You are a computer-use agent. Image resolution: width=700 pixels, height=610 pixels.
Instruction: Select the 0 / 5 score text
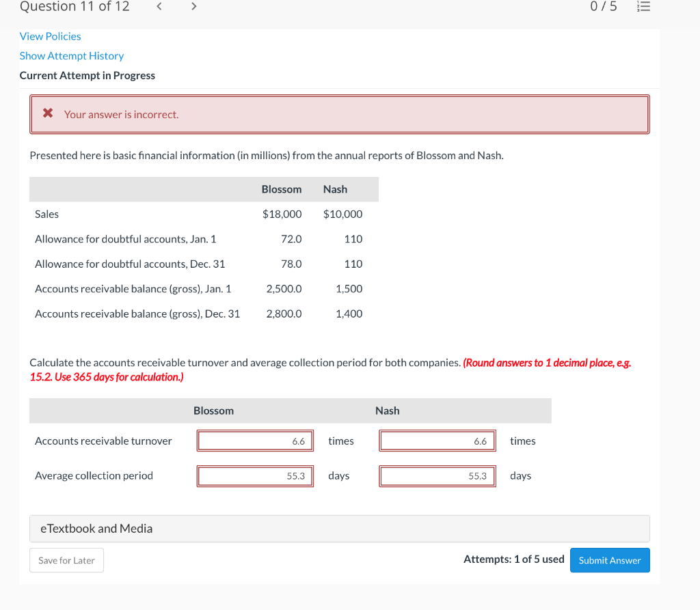[604, 6]
